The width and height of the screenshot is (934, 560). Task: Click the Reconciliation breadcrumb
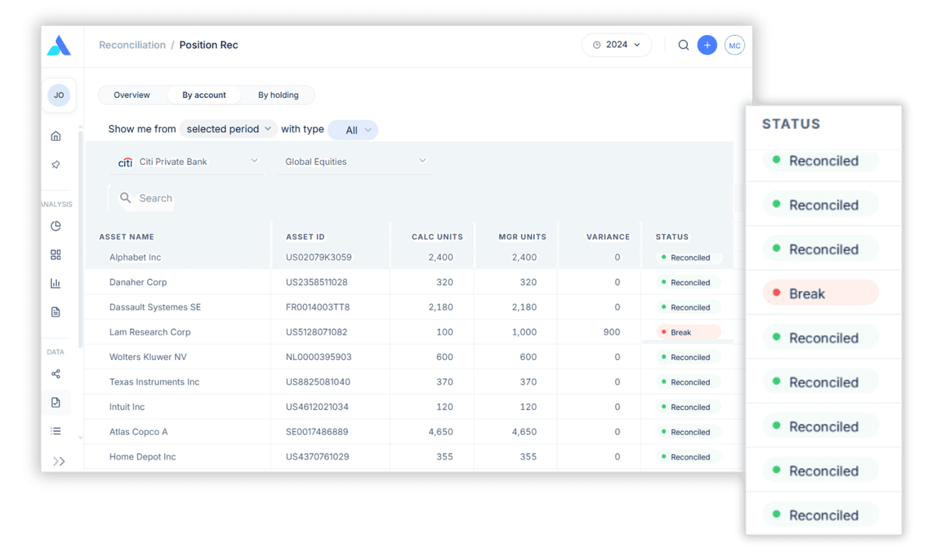pos(132,45)
